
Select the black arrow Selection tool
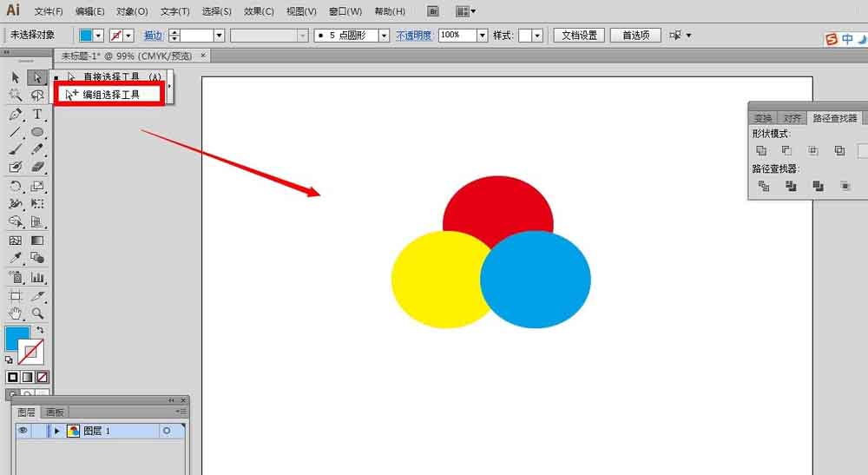click(16, 77)
